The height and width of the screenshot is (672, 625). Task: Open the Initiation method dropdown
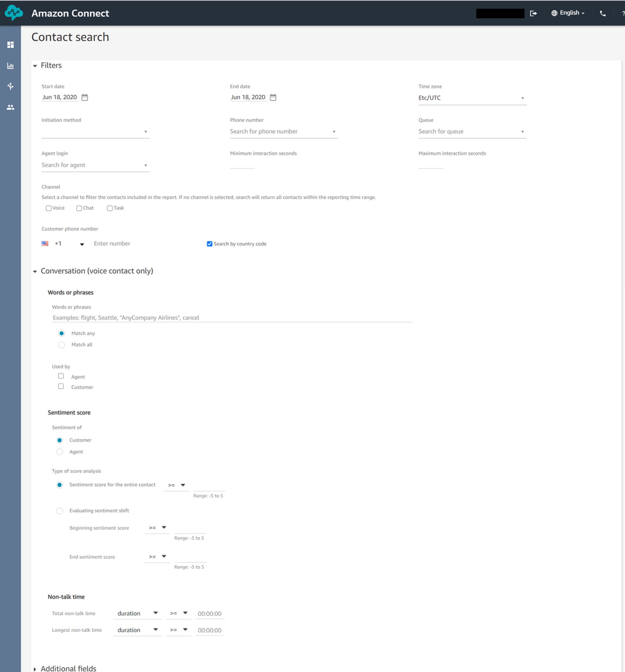tap(95, 132)
